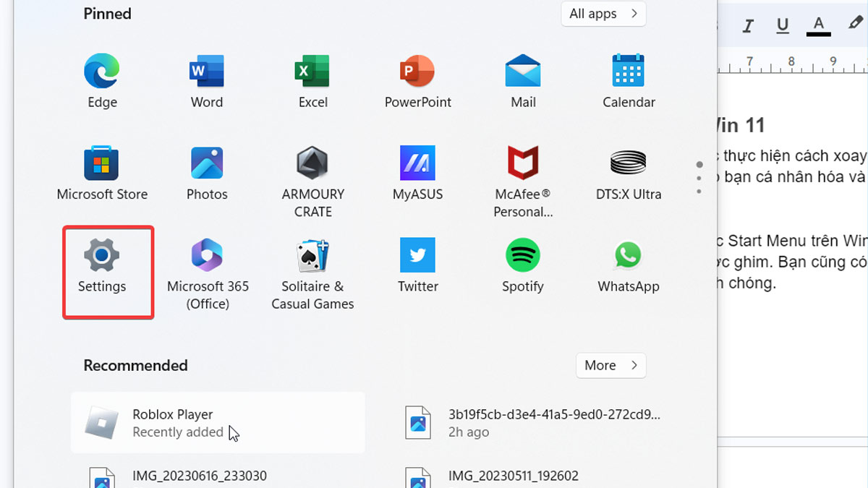
Task: Open the text color picker in document
Action: tap(819, 25)
